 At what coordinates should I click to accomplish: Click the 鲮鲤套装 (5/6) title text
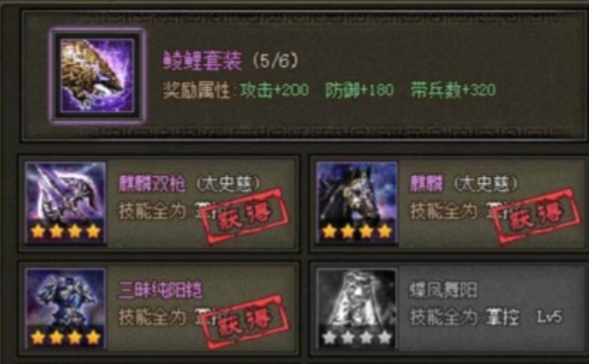click(230, 61)
